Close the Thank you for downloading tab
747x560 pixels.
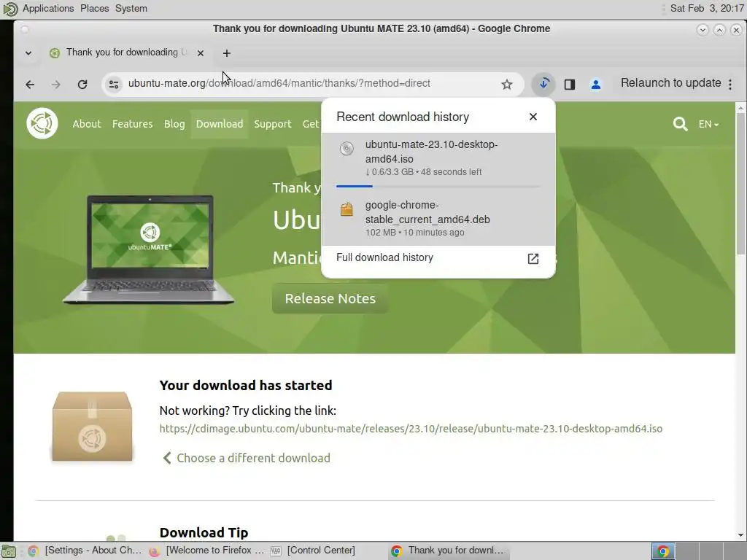click(201, 52)
